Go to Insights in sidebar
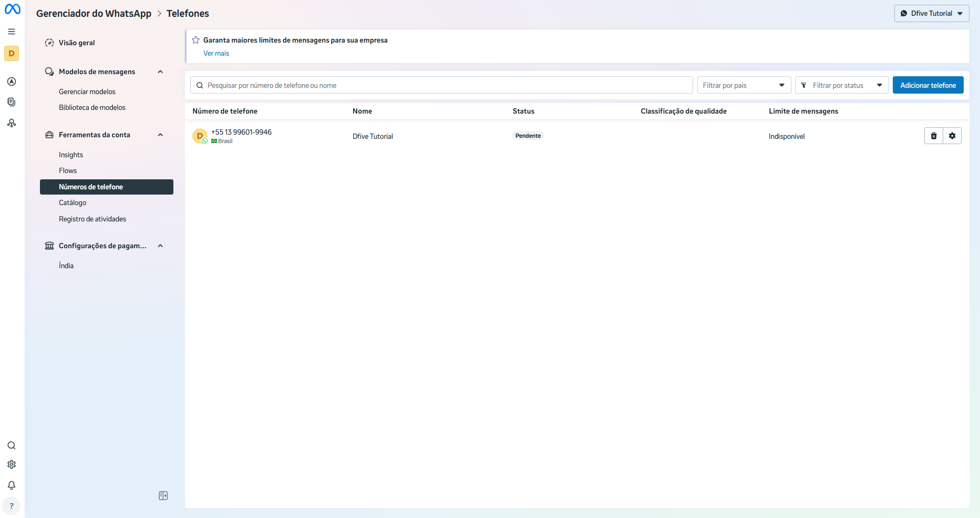Screen dimensions: 980x518 coord(71,155)
